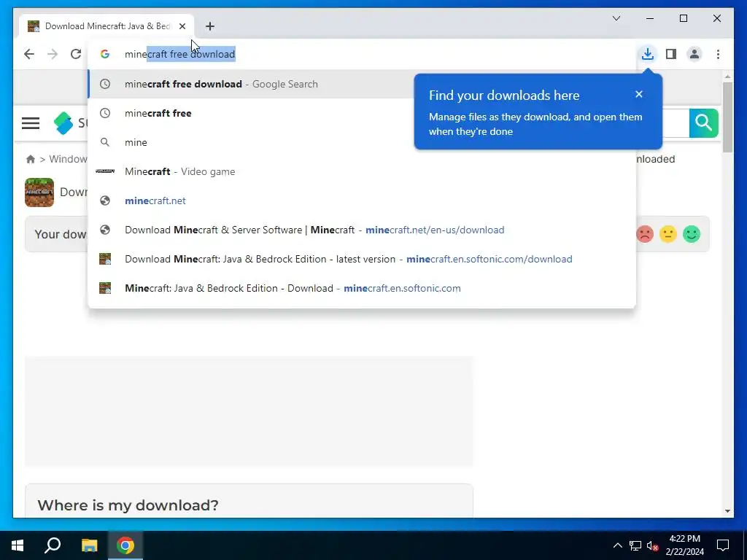
Task: Click the Softonic search magnifier button
Action: pyautogui.click(x=704, y=122)
